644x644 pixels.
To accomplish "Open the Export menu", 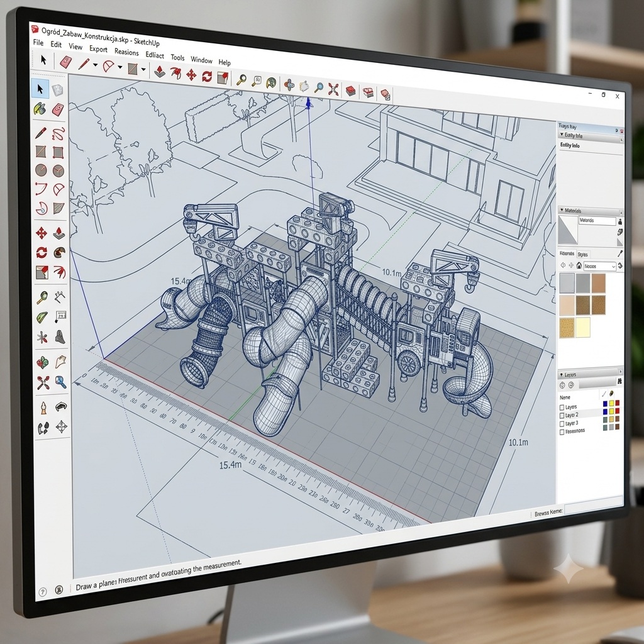I will click(x=98, y=49).
